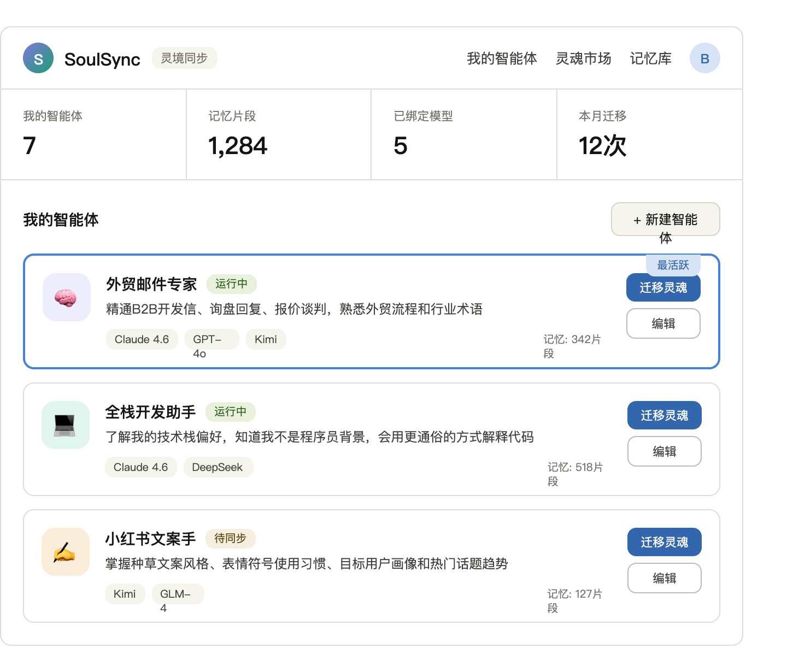
Task: Click the 待同步 status badge
Action: [230, 539]
